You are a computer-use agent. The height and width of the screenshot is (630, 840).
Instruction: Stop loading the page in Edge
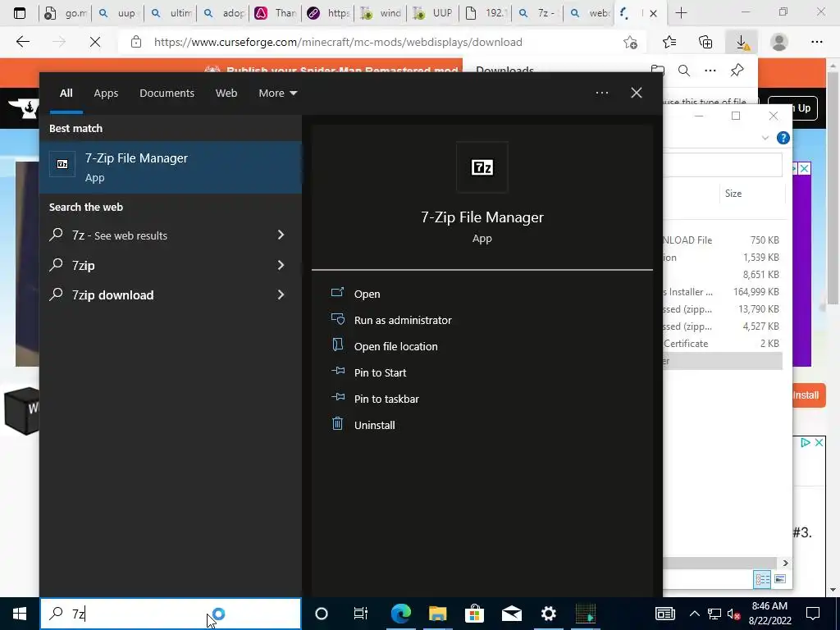click(x=95, y=42)
